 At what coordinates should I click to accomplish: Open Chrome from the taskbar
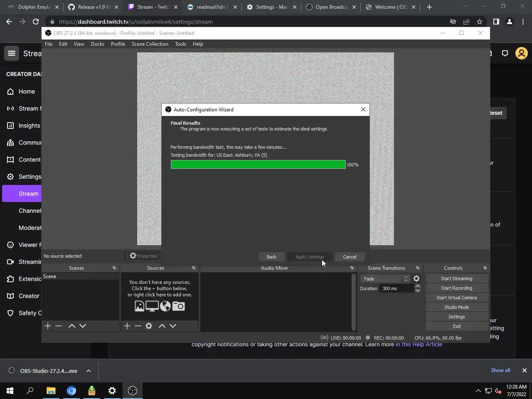click(71, 391)
